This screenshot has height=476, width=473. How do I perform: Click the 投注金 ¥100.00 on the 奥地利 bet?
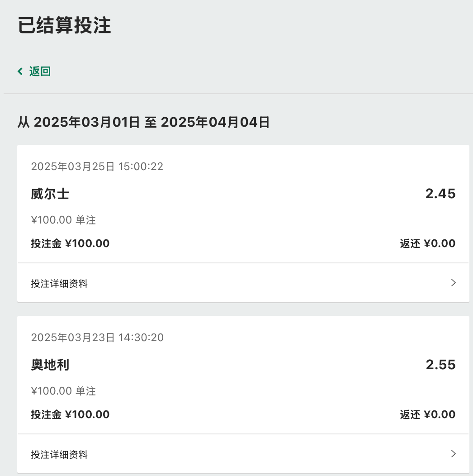coord(70,414)
